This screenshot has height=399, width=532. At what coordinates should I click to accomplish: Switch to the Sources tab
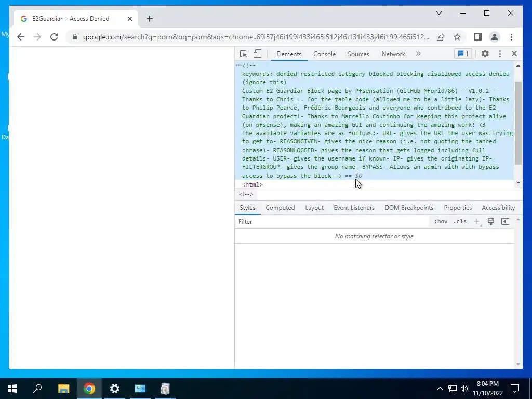pos(358,54)
